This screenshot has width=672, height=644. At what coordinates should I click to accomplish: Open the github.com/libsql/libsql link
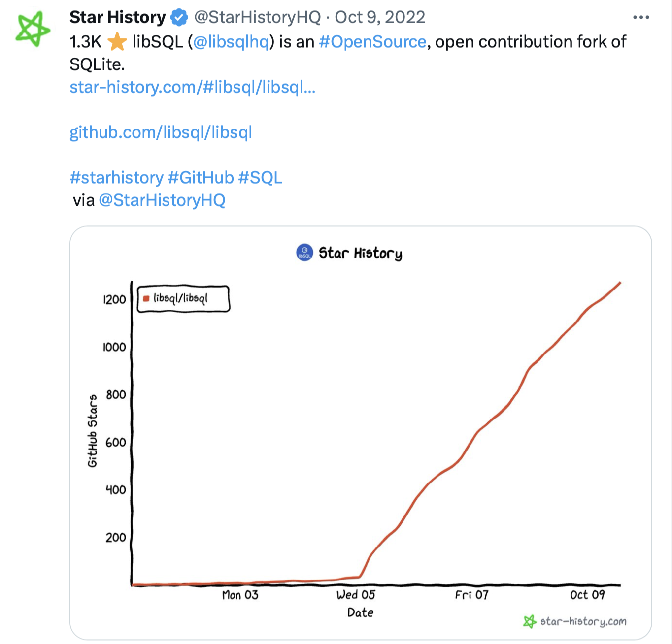pyautogui.click(x=161, y=132)
